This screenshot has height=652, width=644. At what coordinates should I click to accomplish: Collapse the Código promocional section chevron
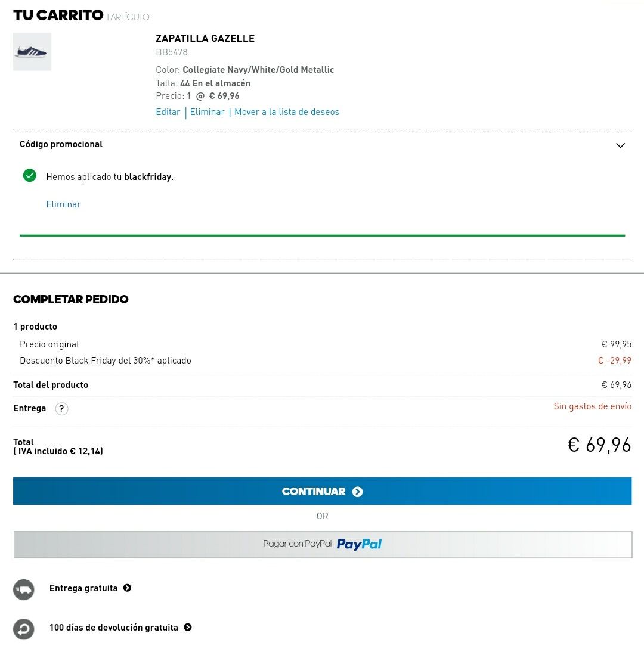pyautogui.click(x=620, y=145)
